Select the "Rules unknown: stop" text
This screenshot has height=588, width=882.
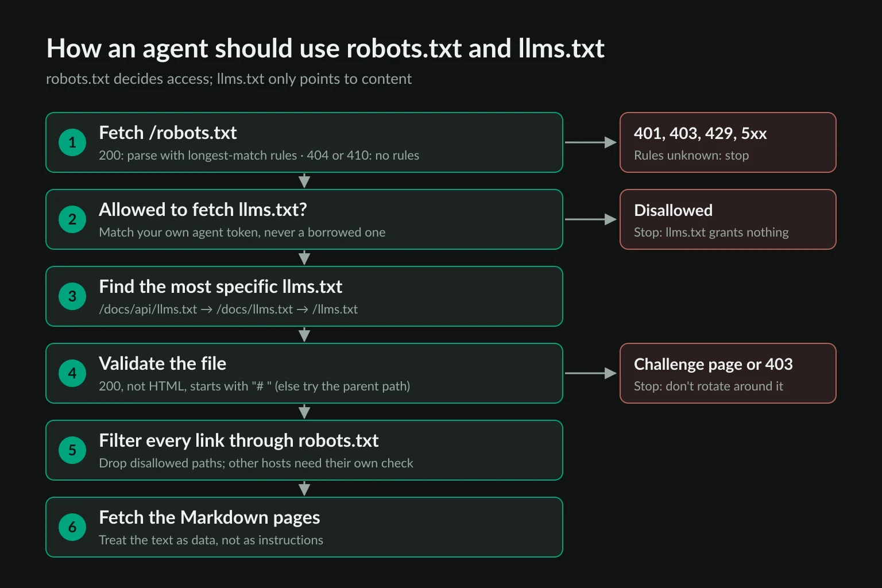pyautogui.click(x=691, y=155)
